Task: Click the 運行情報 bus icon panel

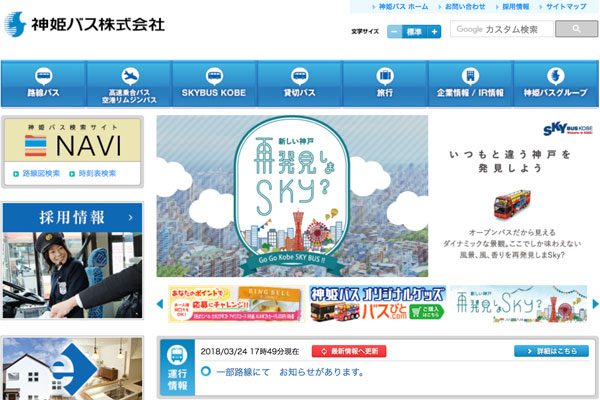Action: pyautogui.click(x=177, y=367)
